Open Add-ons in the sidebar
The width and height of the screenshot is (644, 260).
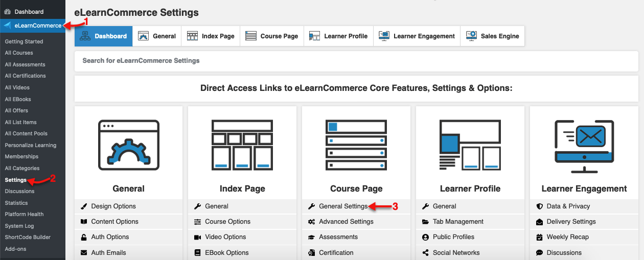click(x=15, y=249)
